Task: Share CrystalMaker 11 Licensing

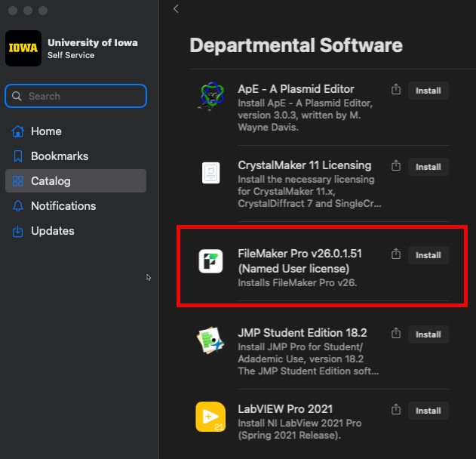Action: click(x=396, y=165)
